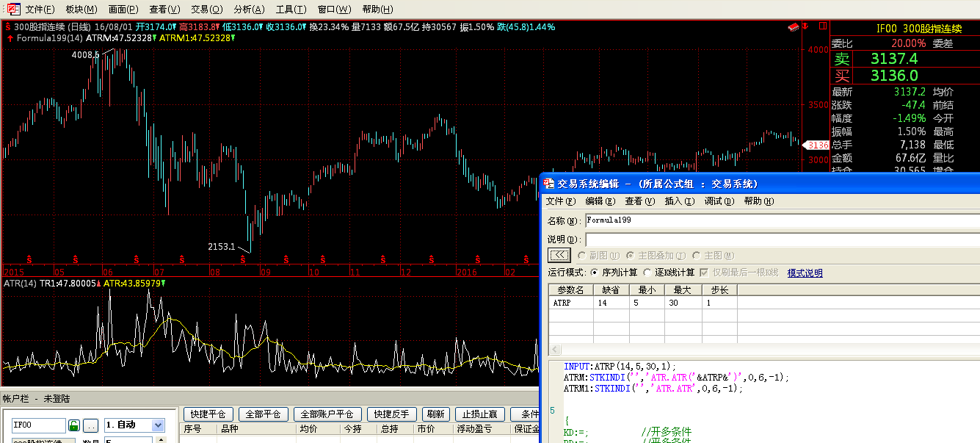Open the 分析(A) menu

coord(249,10)
